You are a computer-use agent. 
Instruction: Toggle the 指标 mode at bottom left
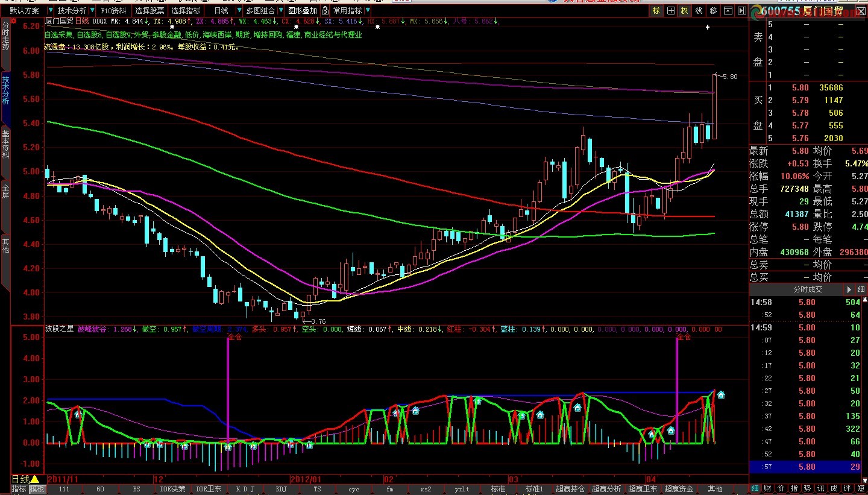19,489
